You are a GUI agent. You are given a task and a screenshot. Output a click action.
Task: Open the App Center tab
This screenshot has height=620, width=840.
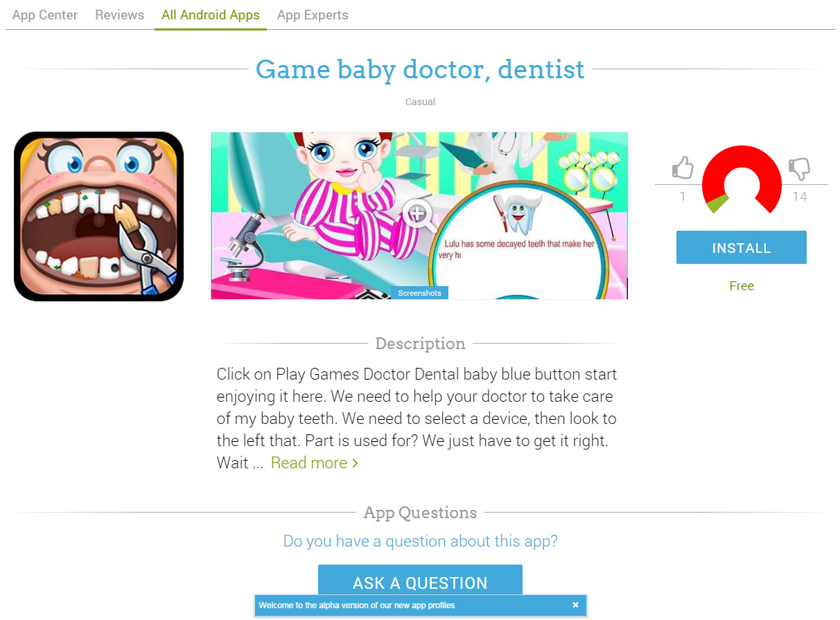(x=45, y=15)
